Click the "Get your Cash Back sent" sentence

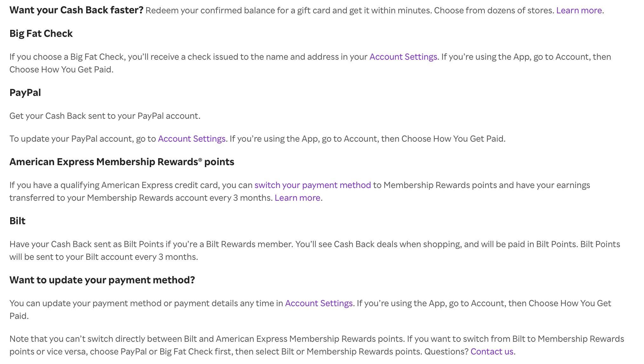[105, 116]
